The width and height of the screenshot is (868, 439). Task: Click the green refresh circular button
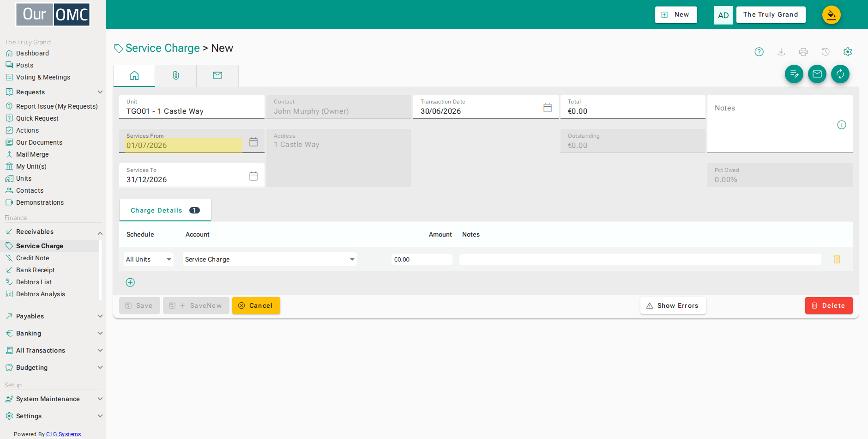[840, 74]
